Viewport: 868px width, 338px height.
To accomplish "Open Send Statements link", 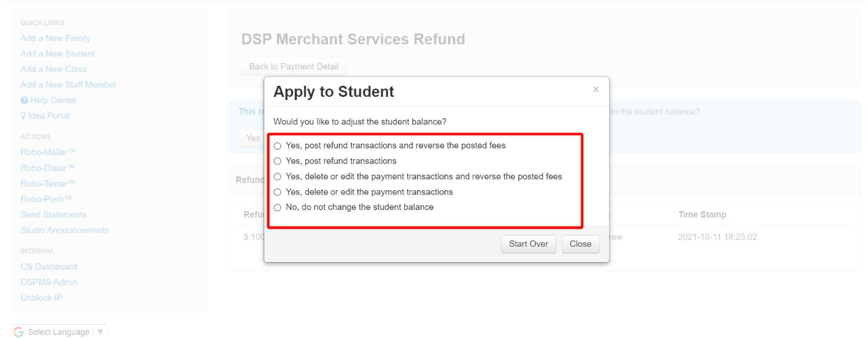I will 53,214.
